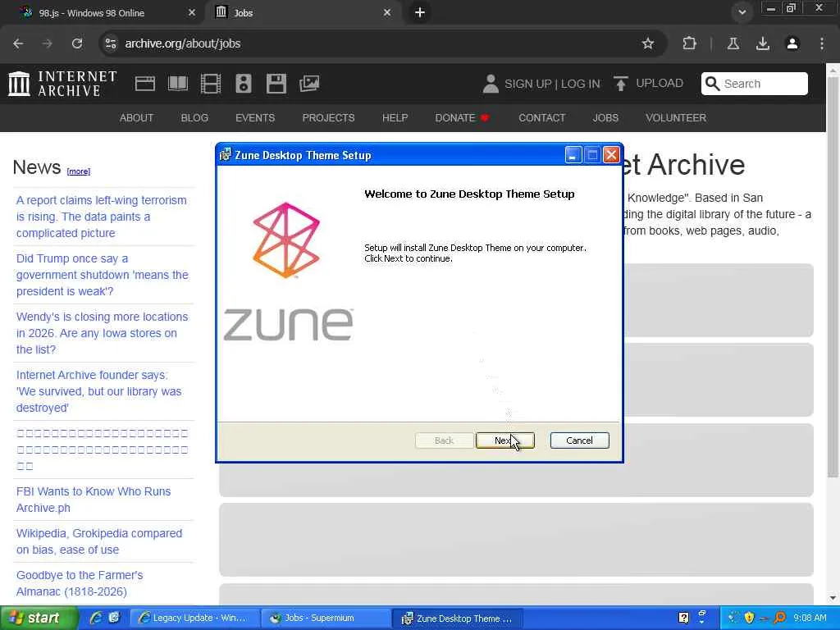Open the Windows XP start menu
Screen dimensions: 840x630
[x=39, y=618]
